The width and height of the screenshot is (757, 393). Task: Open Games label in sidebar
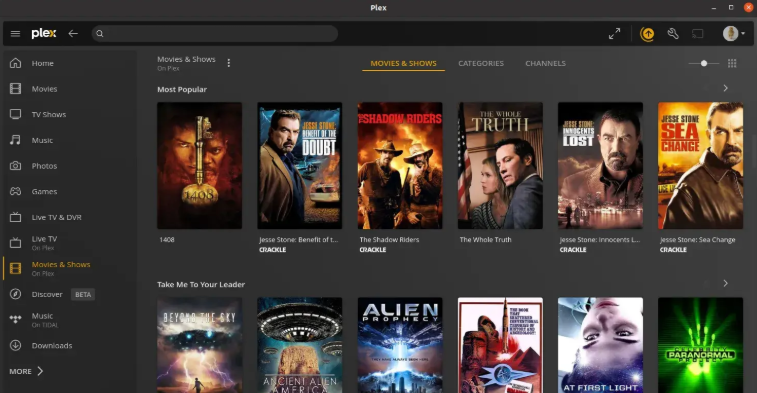(44, 191)
